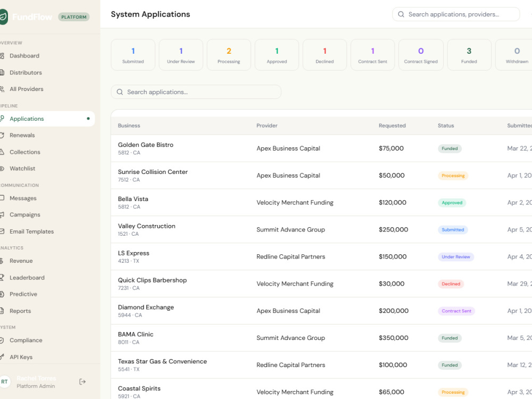Viewport: 532px width, 399px height.
Task: Click the logout icon beside Rachel Torres
Action: [82, 381]
